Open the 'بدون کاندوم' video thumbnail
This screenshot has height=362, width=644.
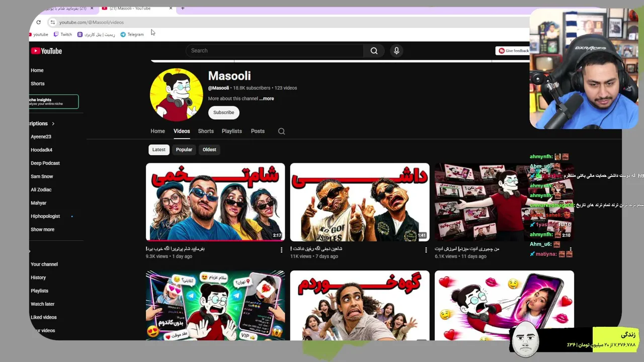(x=215, y=306)
